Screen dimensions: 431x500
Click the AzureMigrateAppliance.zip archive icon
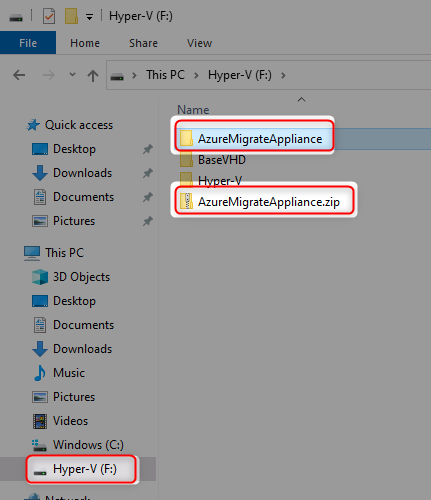click(187, 201)
